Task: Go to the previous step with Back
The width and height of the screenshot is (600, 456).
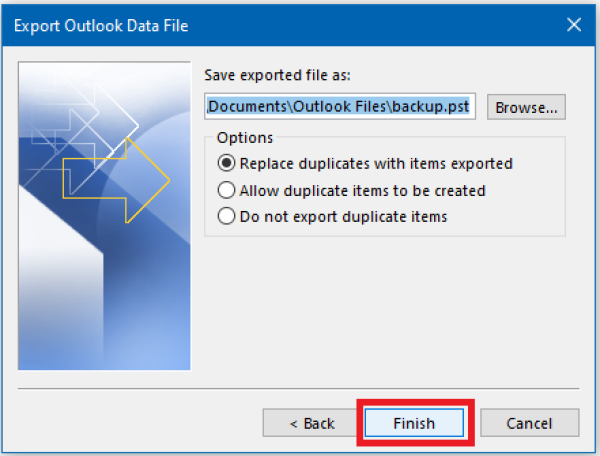Action: [312, 423]
